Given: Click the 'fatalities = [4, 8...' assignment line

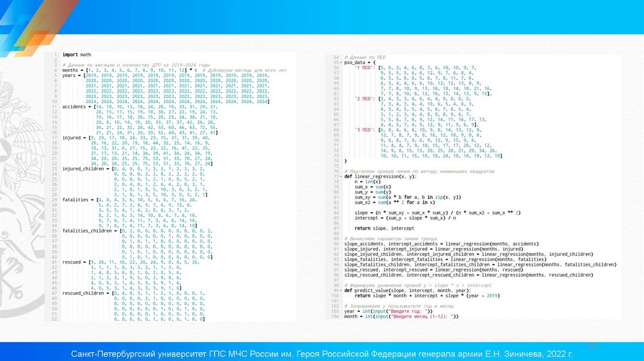Looking at the screenshot, I should 130,199.
